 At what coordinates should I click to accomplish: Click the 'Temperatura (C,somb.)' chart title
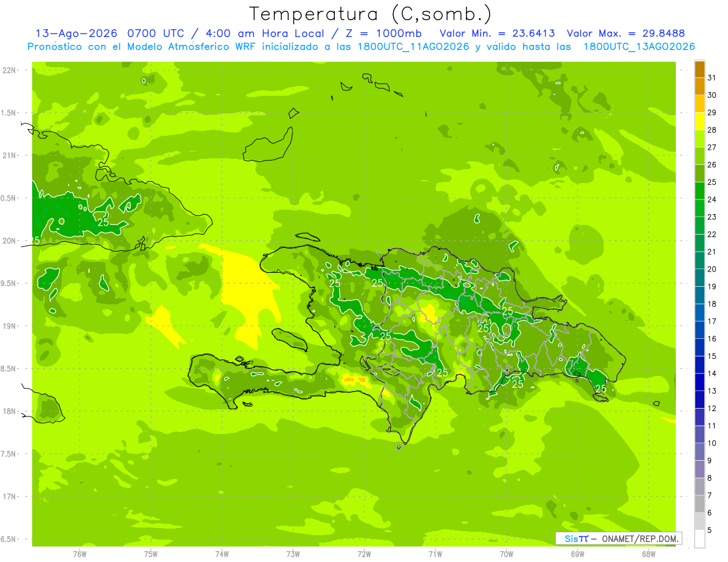(371, 14)
